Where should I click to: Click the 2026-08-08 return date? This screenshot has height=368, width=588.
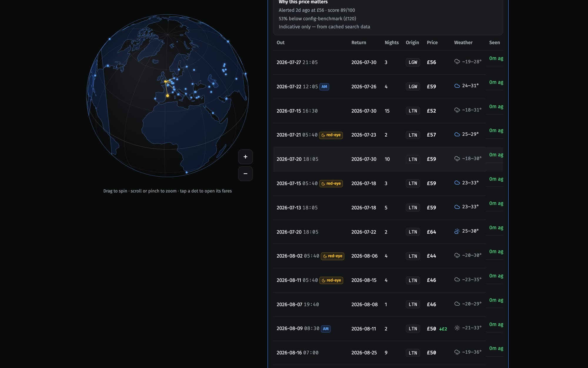click(364, 304)
